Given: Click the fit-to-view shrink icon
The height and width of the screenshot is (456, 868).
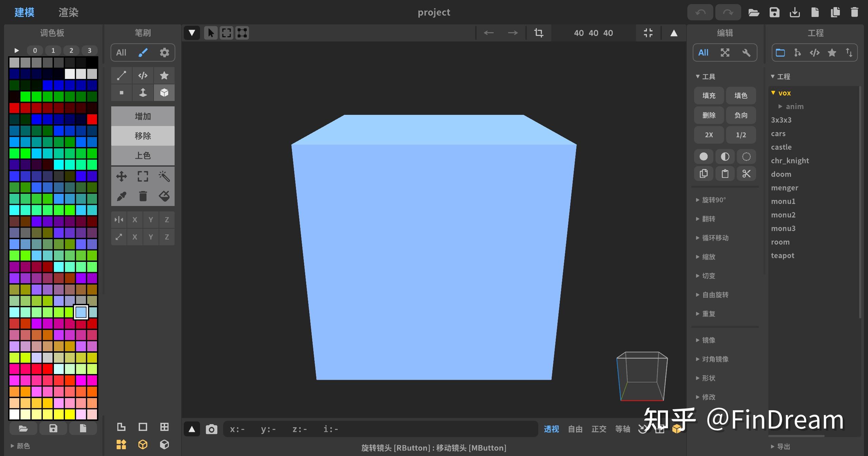Looking at the screenshot, I should (x=648, y=33).
